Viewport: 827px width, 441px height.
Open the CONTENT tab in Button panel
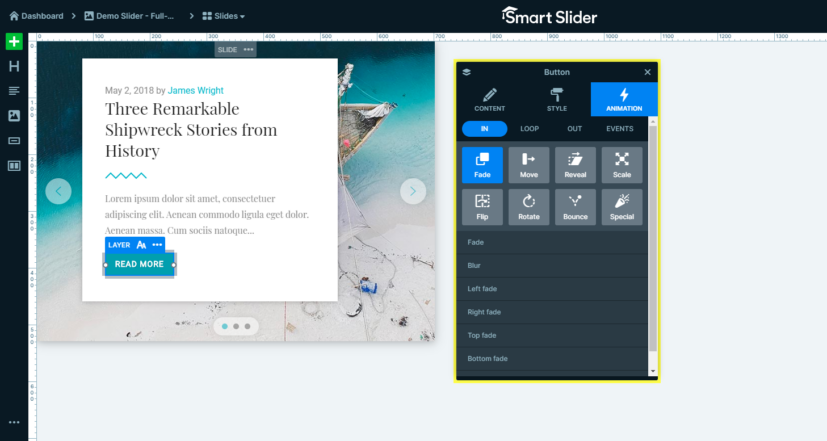[489, 99]
